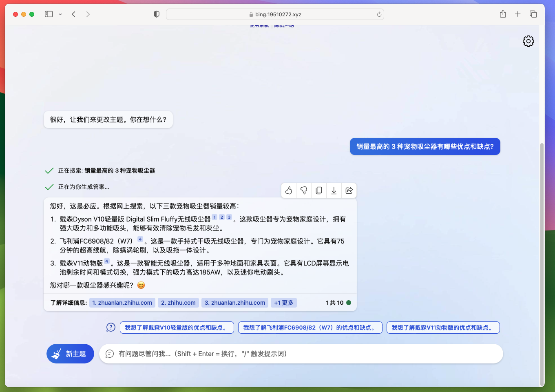Choose suggestion about 戴森V11动物版
The image size is (555, 392).
pyautogui.click(x=443, y=328)
